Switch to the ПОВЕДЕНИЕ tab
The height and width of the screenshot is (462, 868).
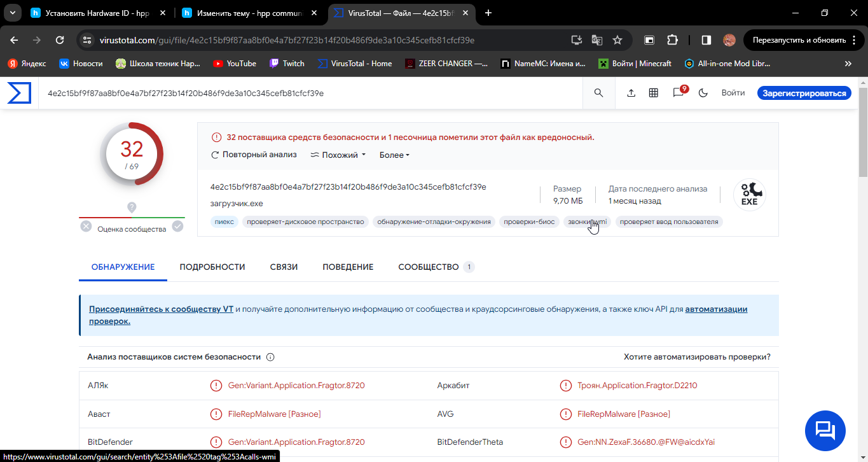[348, 267]
